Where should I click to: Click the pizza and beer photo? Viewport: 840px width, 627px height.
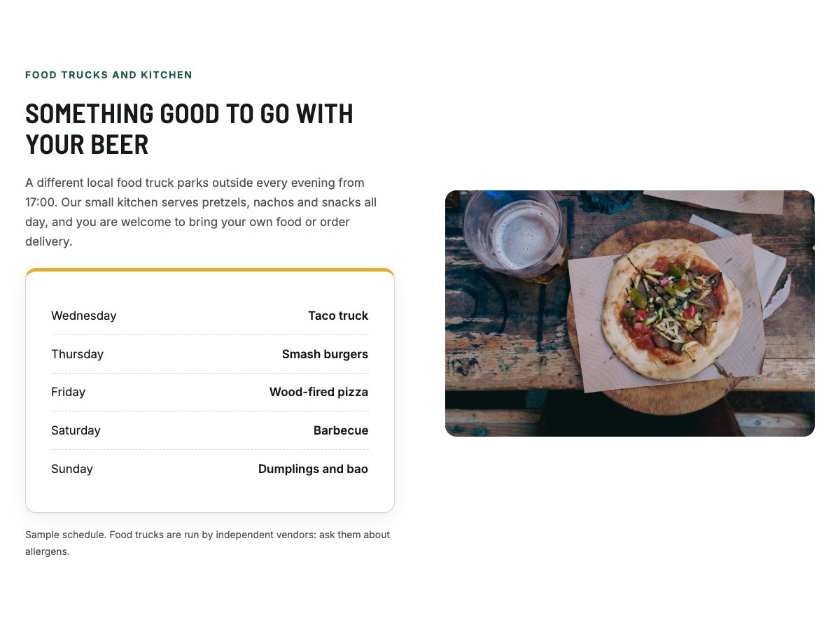coord(630,313)
